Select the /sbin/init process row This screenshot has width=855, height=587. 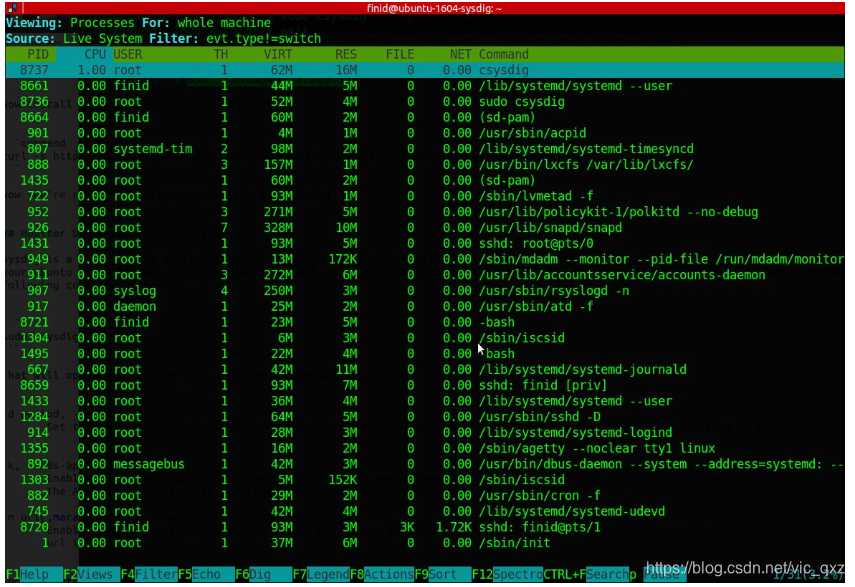425,543
